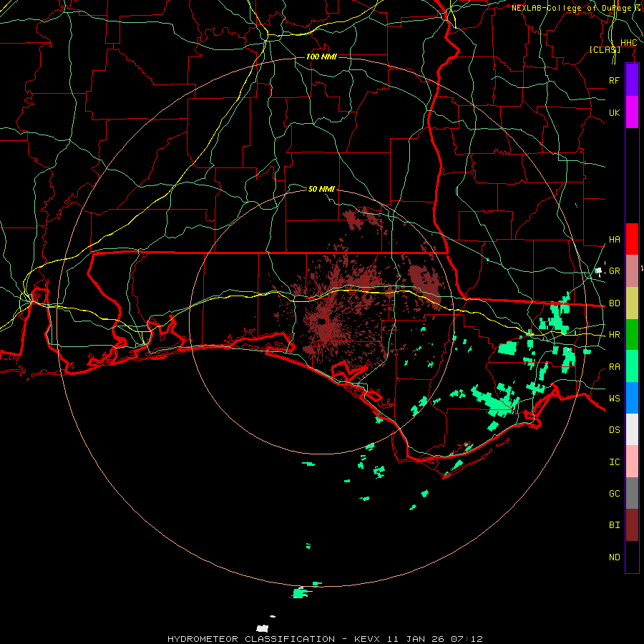Click the GR legend label
This screenshot has width=644, height=644.
[614, 271]
